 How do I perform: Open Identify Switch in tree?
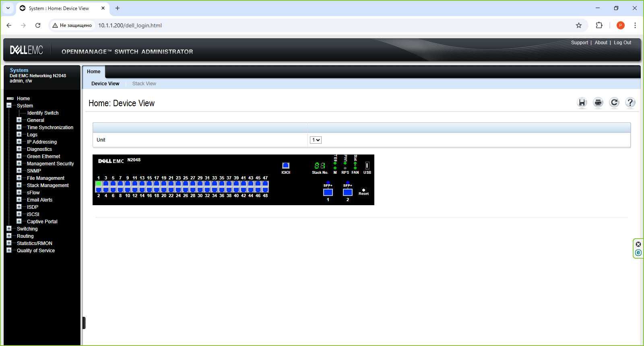coord(43,113)
